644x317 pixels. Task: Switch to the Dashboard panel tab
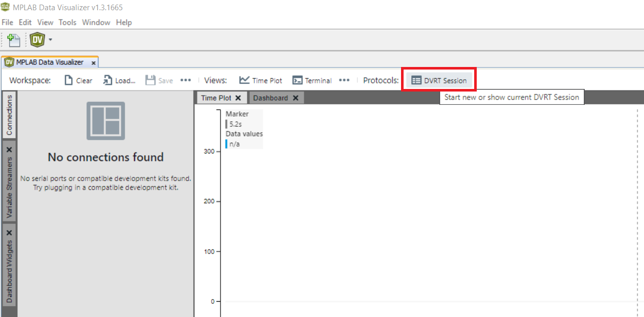271,98
